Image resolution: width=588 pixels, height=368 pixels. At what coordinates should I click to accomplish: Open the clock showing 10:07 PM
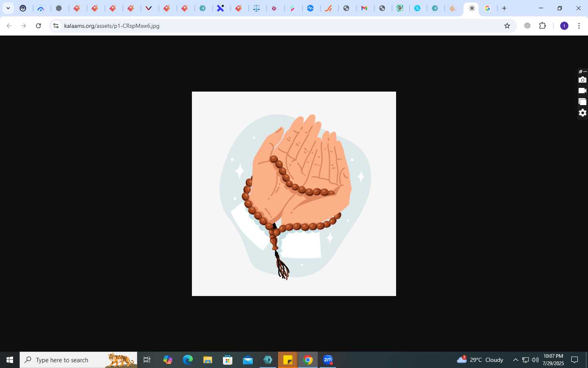click(x=553, y=360)
